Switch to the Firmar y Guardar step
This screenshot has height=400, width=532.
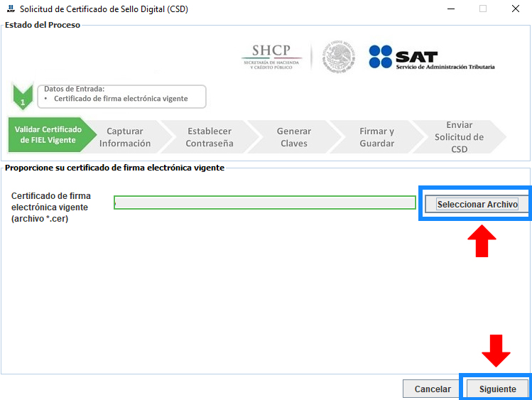376,137
